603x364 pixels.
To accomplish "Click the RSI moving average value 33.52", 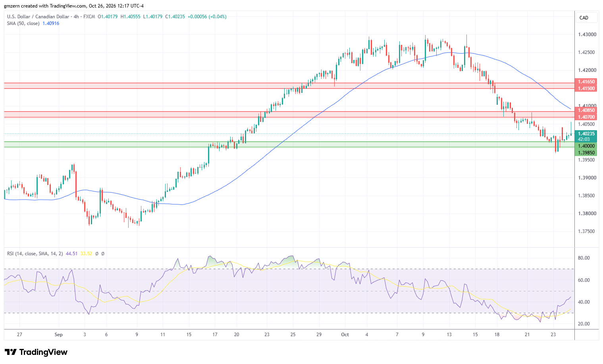I will [x=86, y=254].
